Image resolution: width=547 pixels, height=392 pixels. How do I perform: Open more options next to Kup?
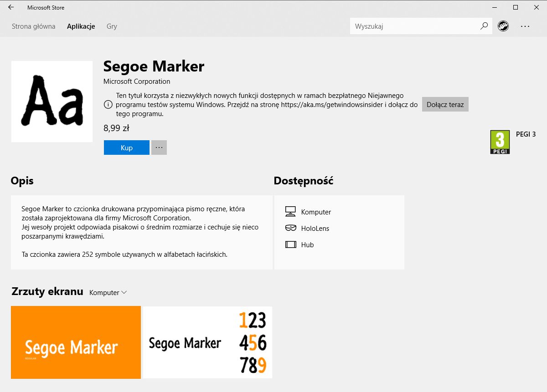(159, 148)
